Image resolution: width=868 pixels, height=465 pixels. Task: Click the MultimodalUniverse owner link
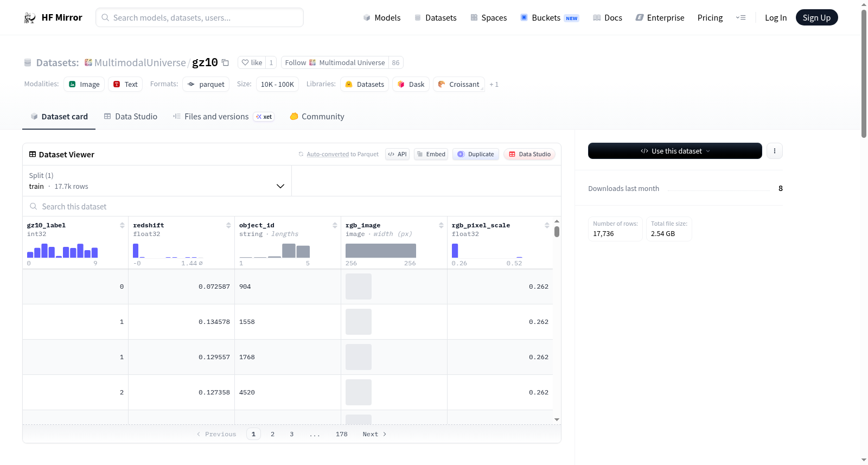(x=140, y=62)
